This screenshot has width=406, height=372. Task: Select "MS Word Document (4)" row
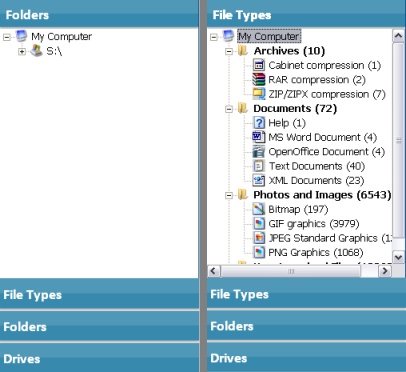point(322,137)
